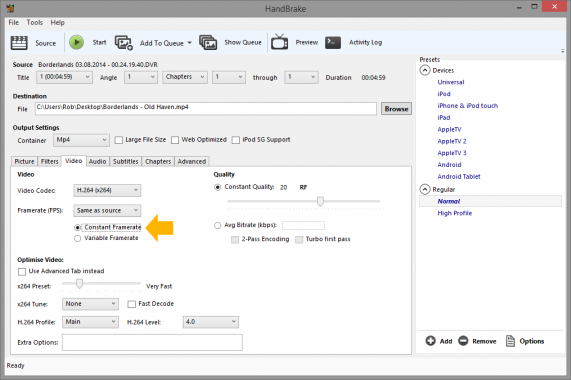The height and width of the screenshot is (380, 571).
Task: Click the Add To Queue icon
Action: pyautogui.click(x=124, y=43)
